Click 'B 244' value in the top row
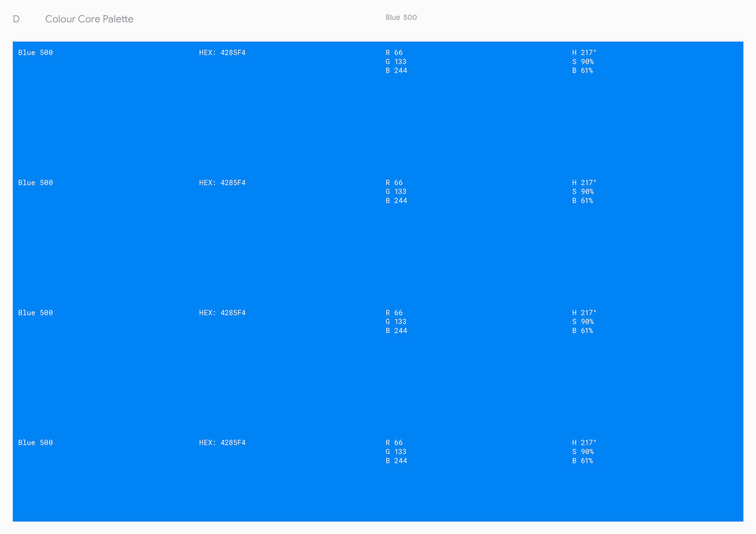The width and height of the screenshot is (756, 534). point(396,70)
